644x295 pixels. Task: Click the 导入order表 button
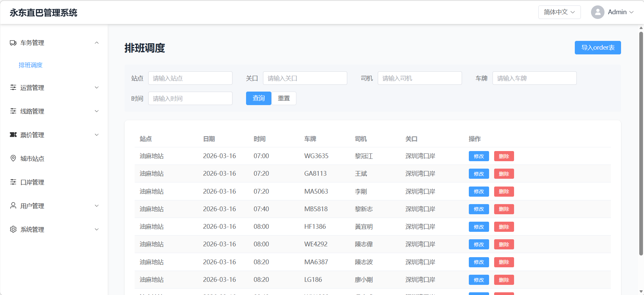coord(597,48)
